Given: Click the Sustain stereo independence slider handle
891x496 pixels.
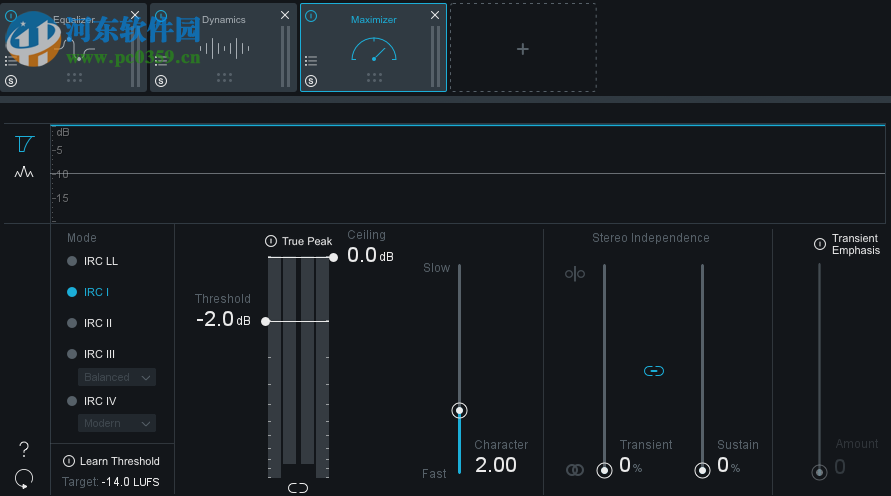Looking at the screenshot, I should 702,470.
